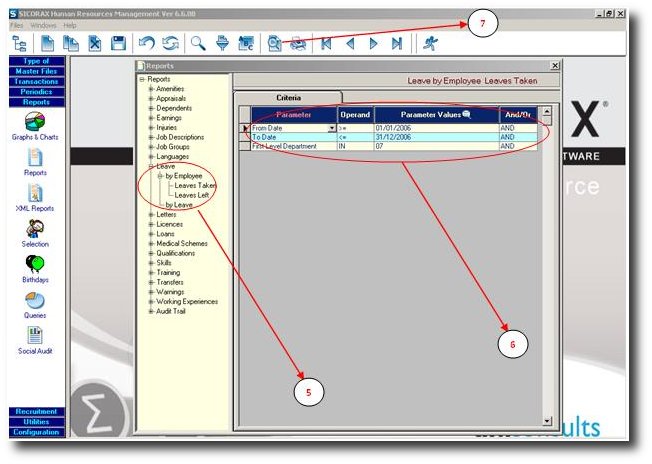Image resolution: width=652 pixels, height=464 pixels.
Task: Select the Criteria tab
Action: click(x=288, y=98)
